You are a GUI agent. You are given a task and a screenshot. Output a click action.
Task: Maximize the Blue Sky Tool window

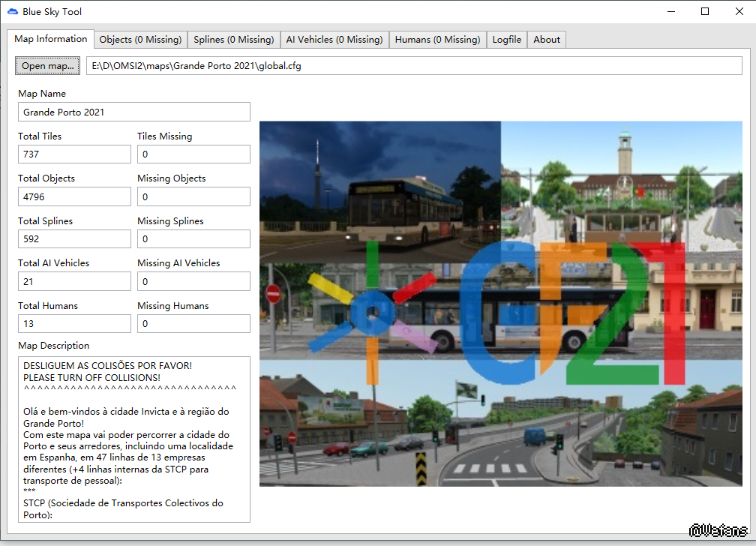tap(705, 11)
